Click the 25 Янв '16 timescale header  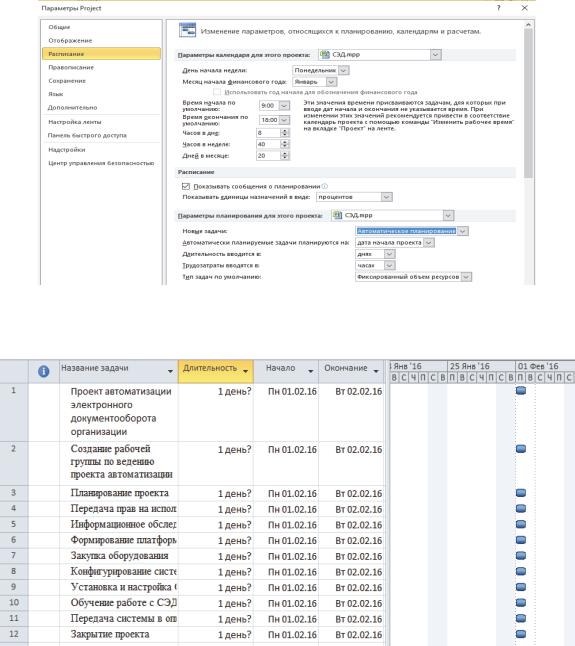point(481,366)
